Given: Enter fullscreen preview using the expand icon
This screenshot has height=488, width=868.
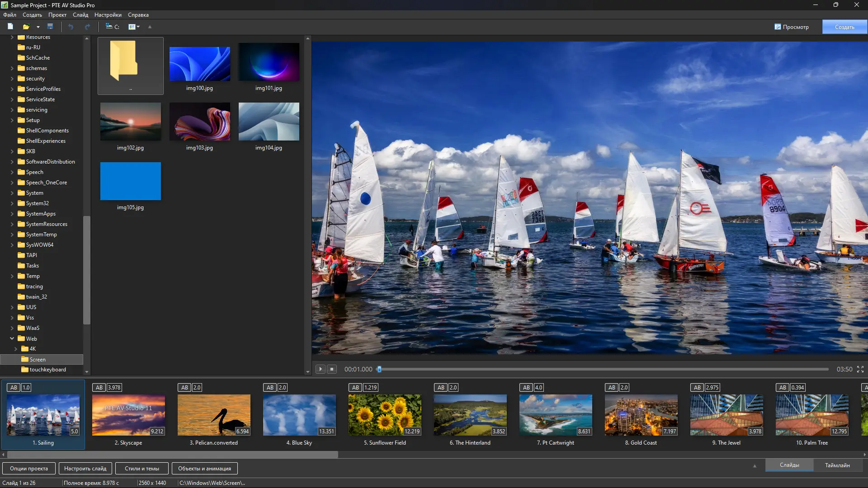Looking at the screenshot, I should pyautogui.click(x=860, y=369).
